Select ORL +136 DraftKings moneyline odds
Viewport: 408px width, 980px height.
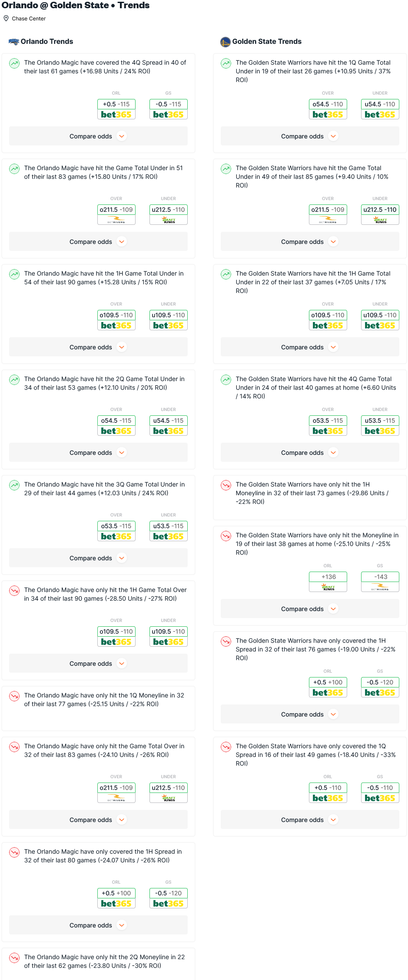(x=328, y=582)
